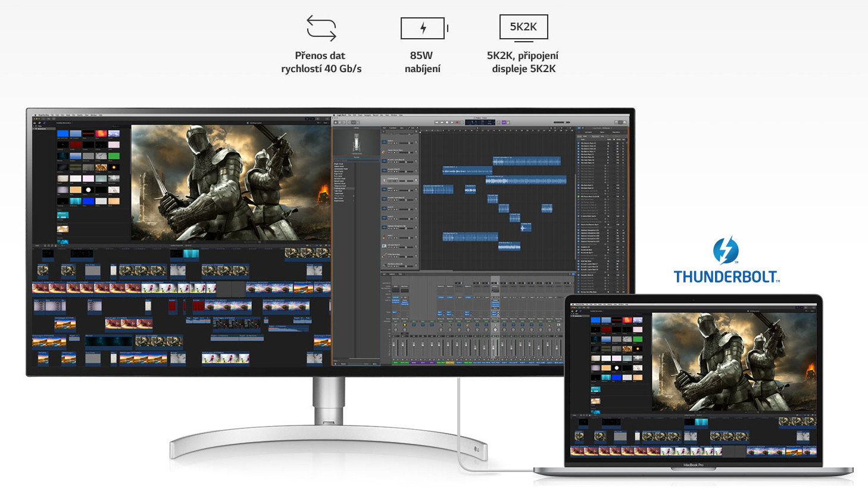Image resolution: width=868 pixels, height=497 pixels.
Task: Click the Play button in Logic transport
Action: [x=452, y=122]
